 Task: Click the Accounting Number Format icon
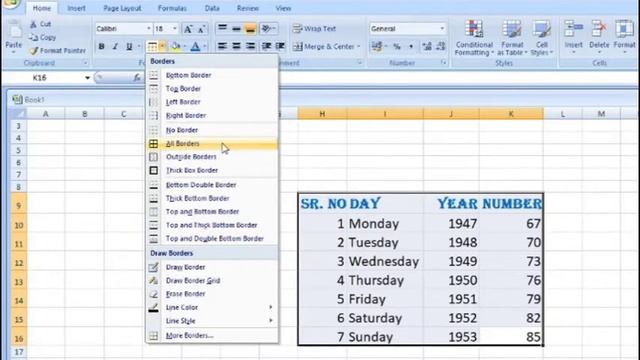[377, 47]
